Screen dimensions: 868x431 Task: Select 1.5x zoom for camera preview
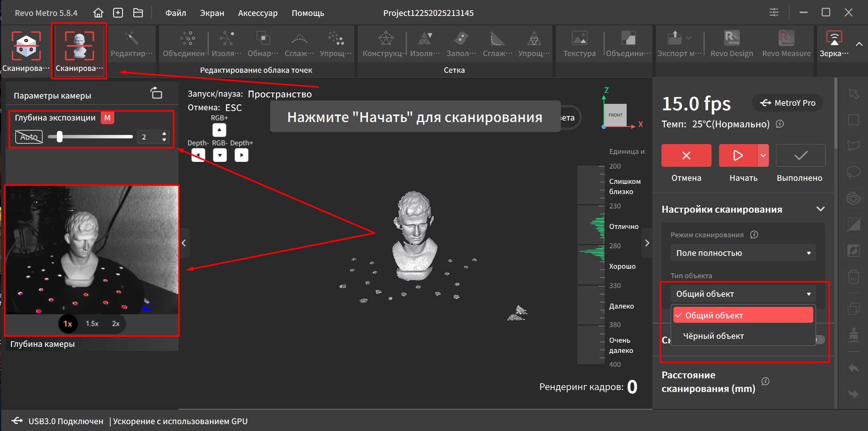coord(92,324)
